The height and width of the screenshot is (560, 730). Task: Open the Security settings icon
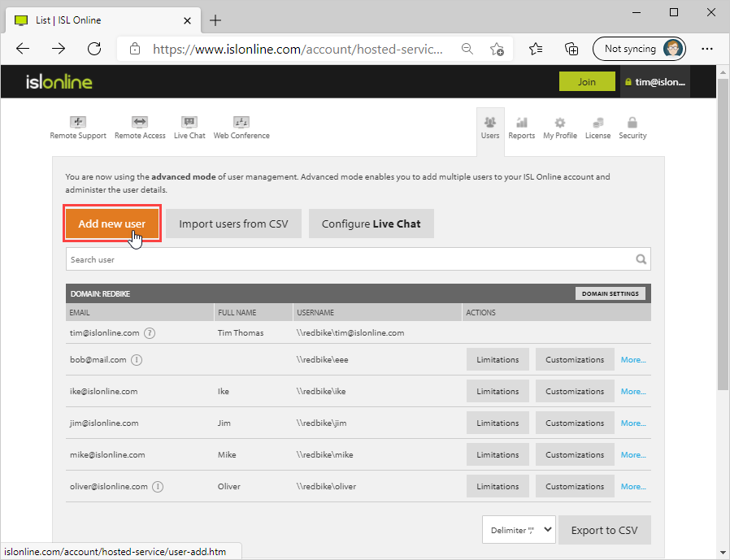click(x=632, y=128)
